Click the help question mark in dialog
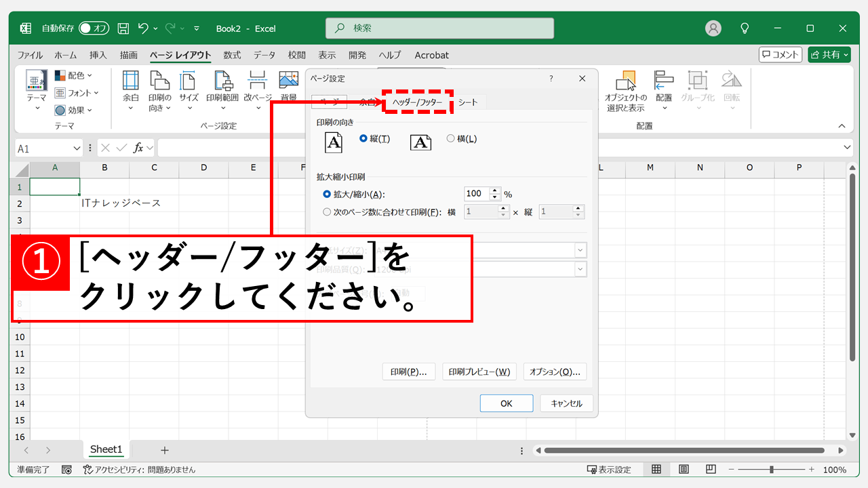Viewport: 868px width, 488px height. tap(551, 79)
